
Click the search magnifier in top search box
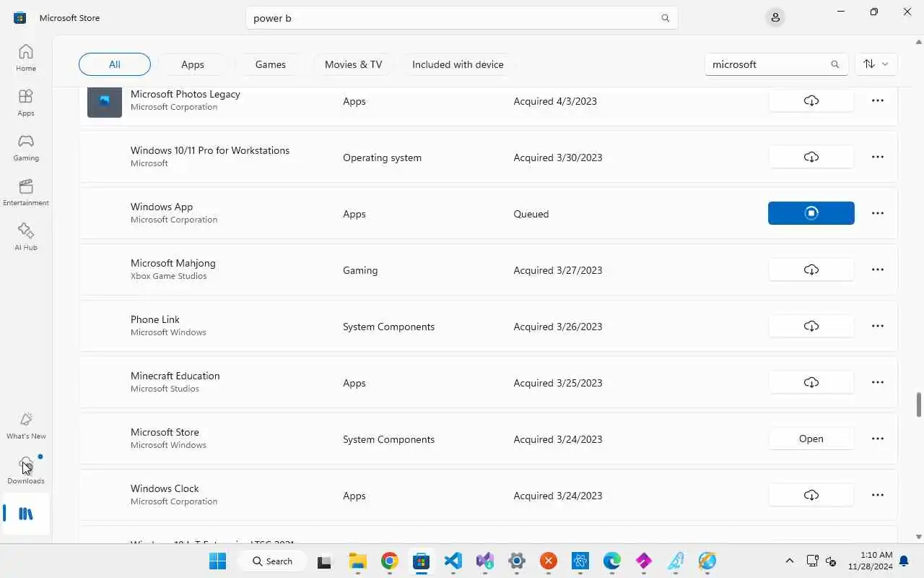pos(665,18)
